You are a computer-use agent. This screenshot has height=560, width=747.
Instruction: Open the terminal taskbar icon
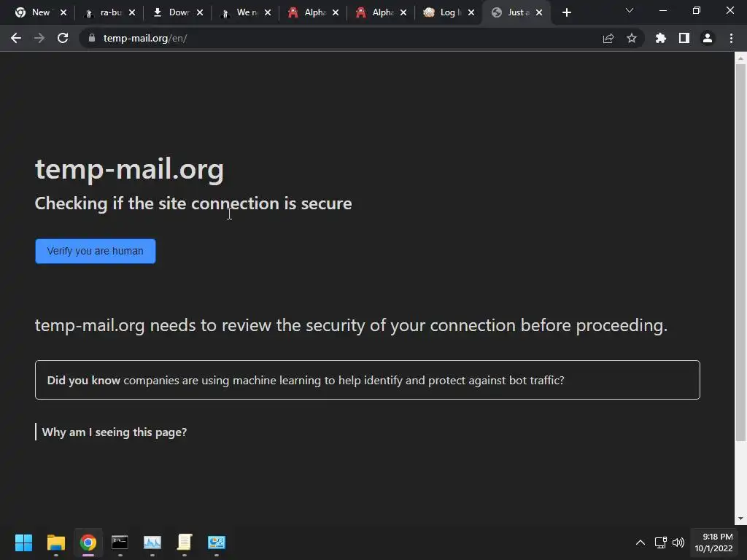pos(120,542)
